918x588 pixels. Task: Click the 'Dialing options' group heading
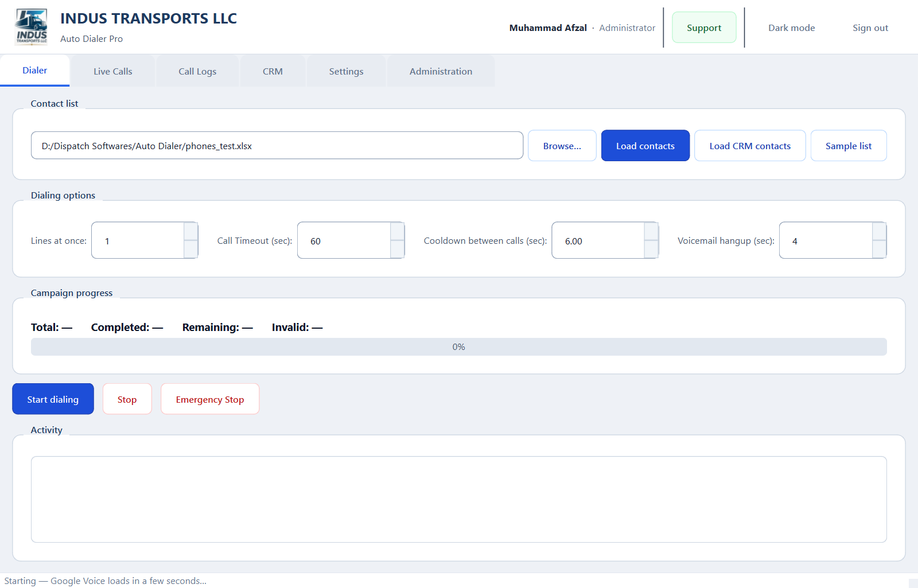63,195
